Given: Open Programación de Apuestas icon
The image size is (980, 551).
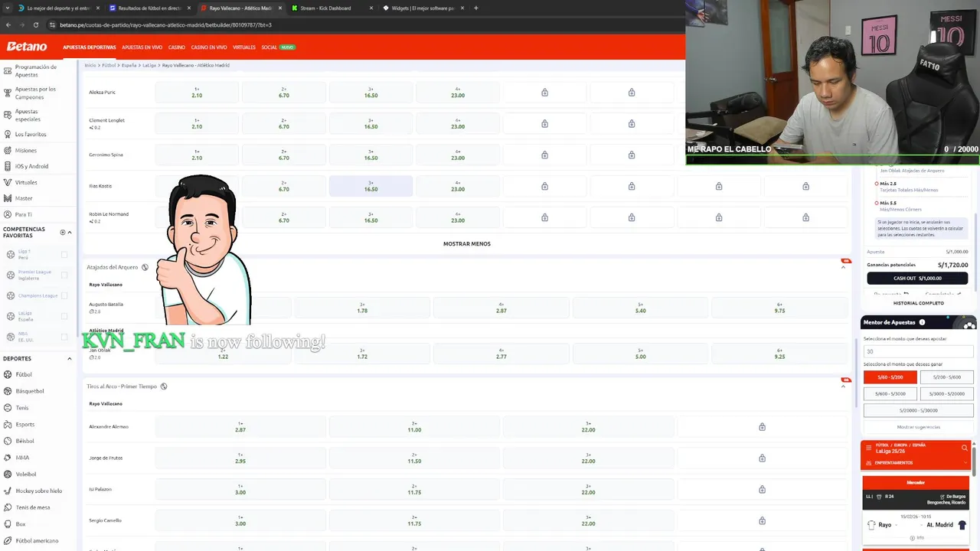Looking at the screenshot, I should point(8,70).
